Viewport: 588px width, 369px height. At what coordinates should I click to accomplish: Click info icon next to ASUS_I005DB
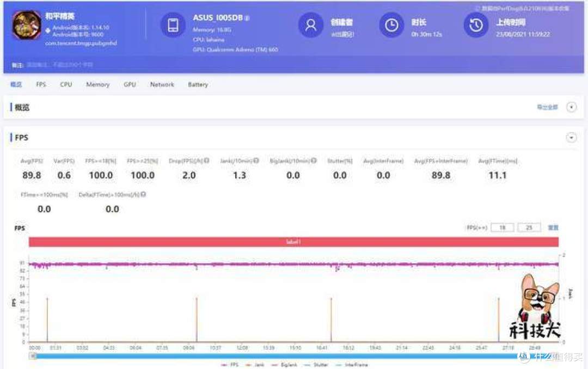[x=247, y=18]
